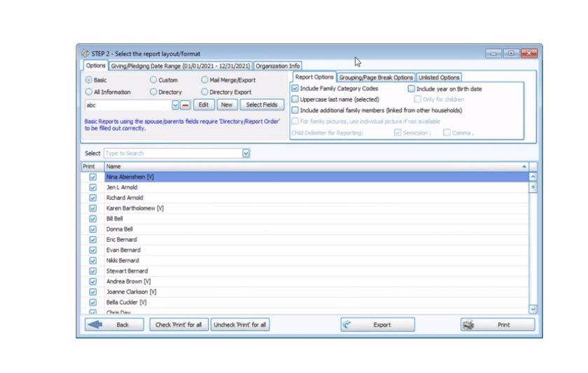588x373 pixels.
Task: Switch to Giving/Pledging Date Range tab
Action: [x=180, y=66]
